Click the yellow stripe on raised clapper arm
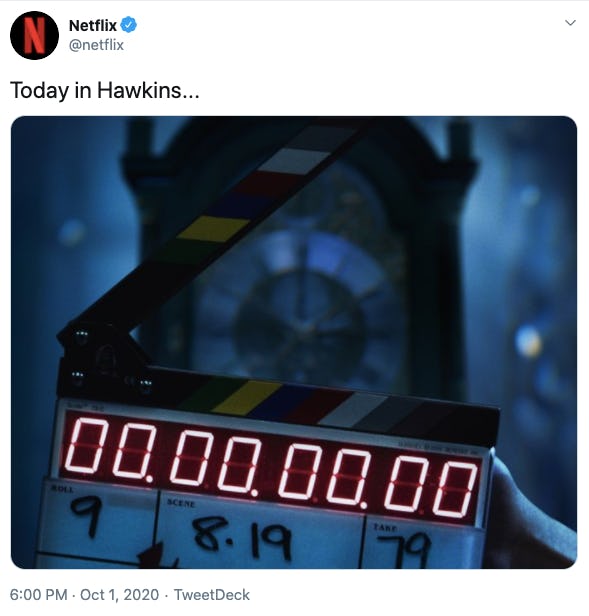The width and height of the screenshot is (589, 616). point(213,228)
